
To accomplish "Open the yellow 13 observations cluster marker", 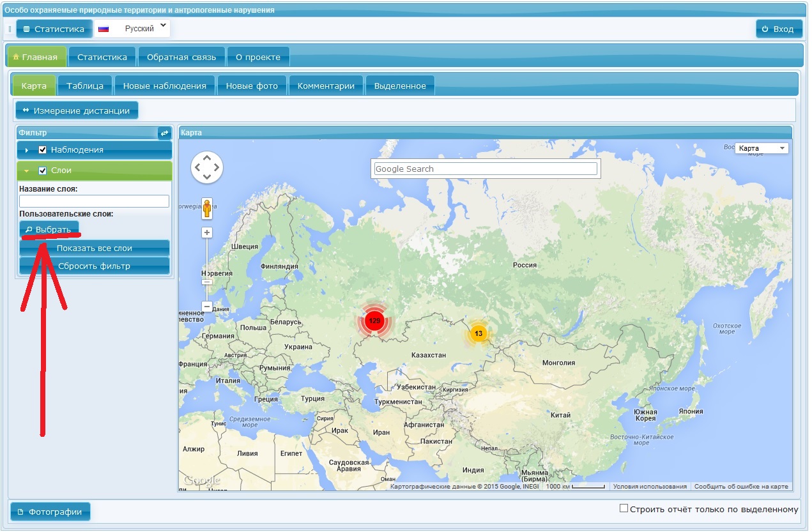I will pyautogui.click(x=478, y=333).
